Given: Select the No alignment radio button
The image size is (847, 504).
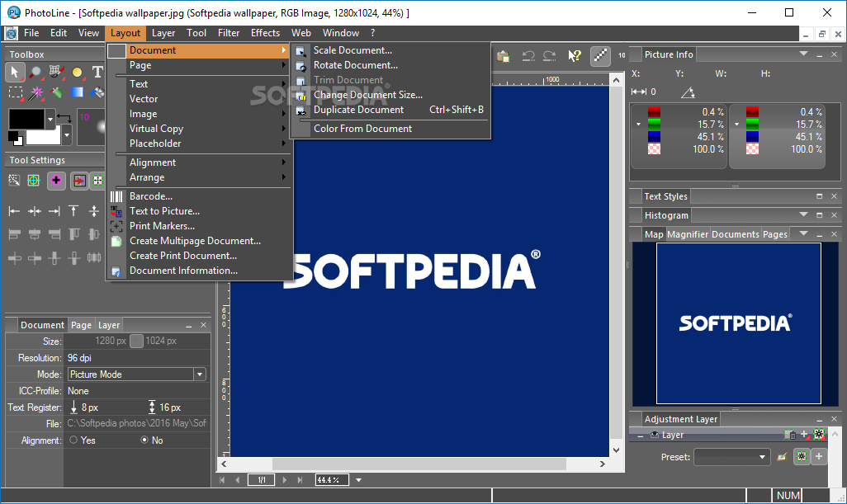Looking at the screenshot, I should click(x=144, y=440).
